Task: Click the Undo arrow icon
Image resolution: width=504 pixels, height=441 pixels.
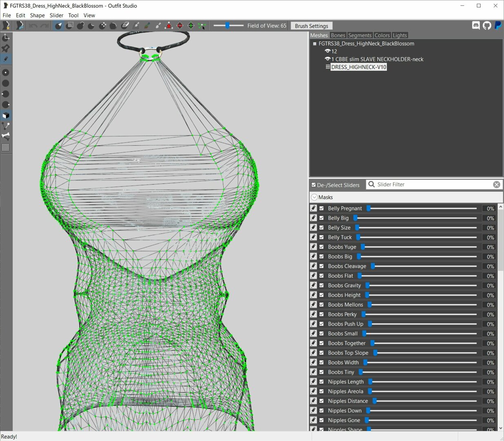Action: (33, 26)
